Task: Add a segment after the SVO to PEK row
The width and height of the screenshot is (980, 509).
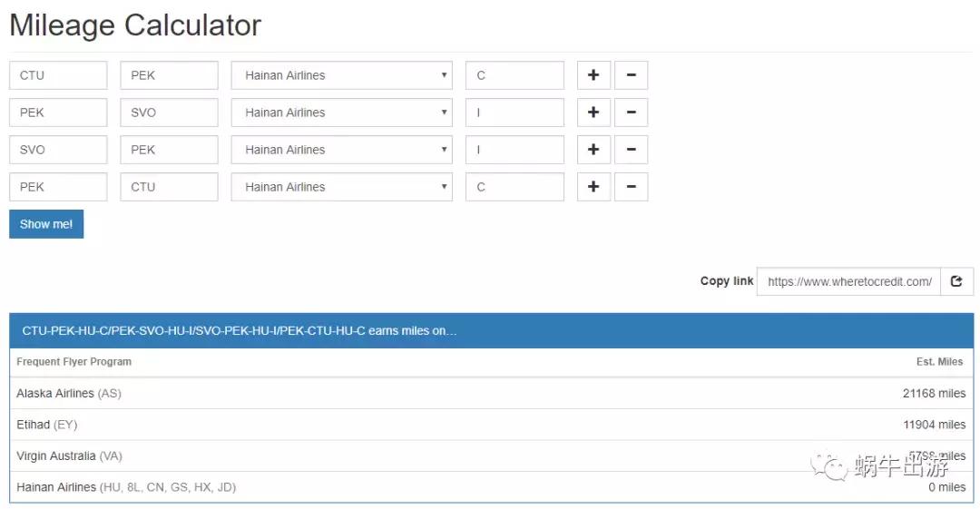Action: click(593, 150)
